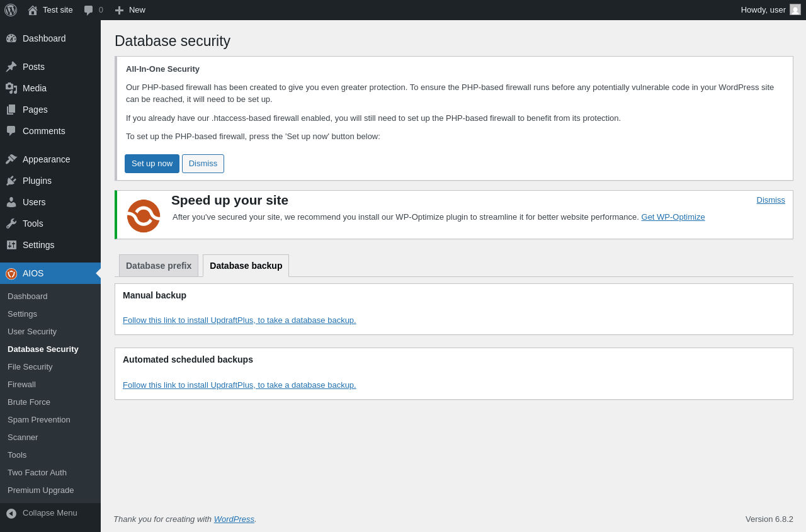Open the Posts menu label

[33, 67]
